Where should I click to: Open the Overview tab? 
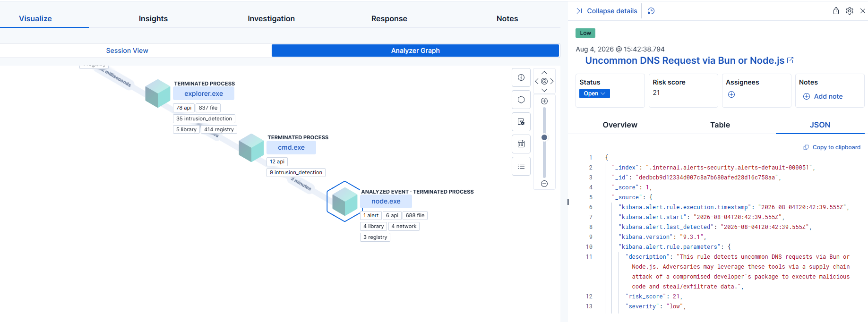click(620, 125)
